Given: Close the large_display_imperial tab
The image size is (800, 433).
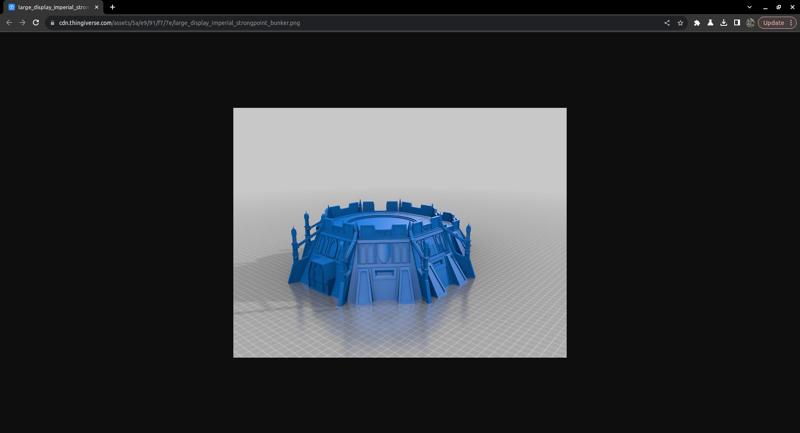Looking at the screenshot, I should coord(96,7).
